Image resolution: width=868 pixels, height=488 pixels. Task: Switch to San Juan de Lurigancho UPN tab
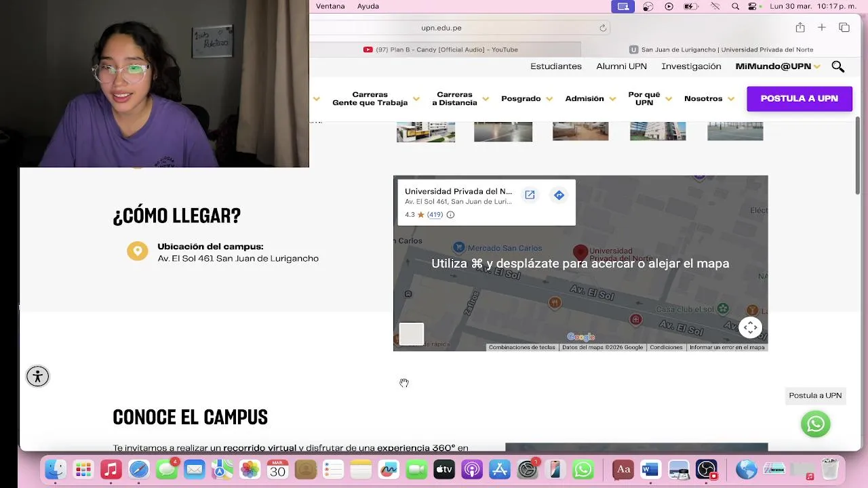(722, 49)
